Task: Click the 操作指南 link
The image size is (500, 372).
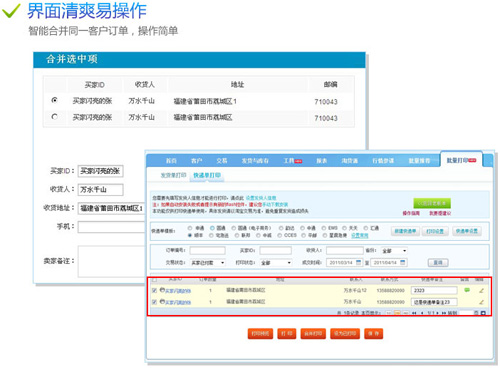Action: pos(411,213)
